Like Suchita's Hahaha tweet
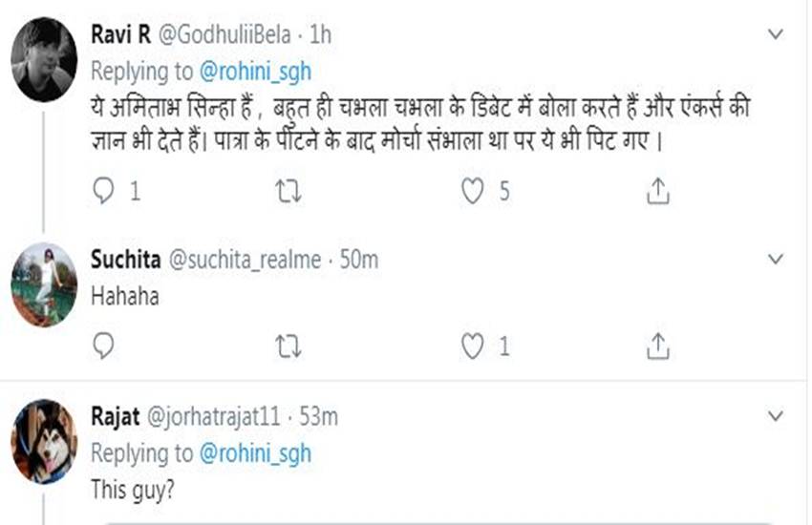This screenshot has width=812, height=525. coord(472,344)
